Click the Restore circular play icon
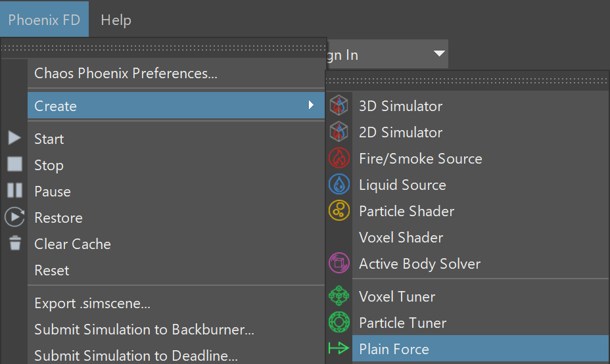Screen dimensions: 610x364 point(14,217)
